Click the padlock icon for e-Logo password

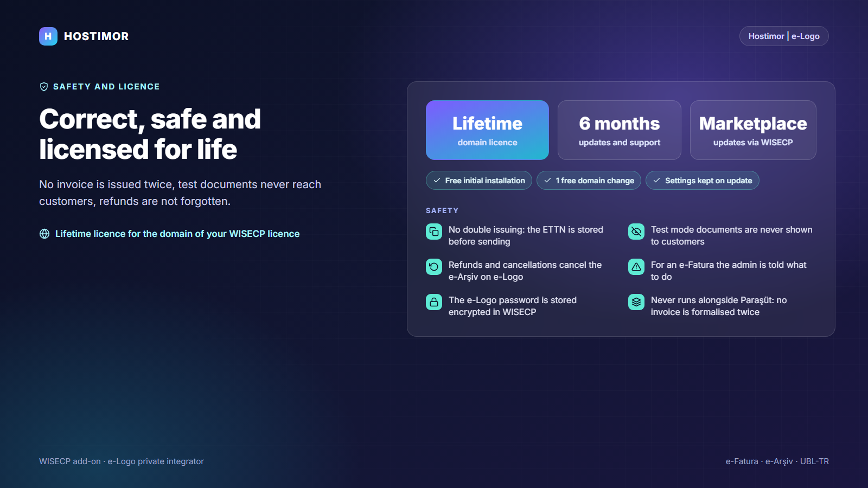[434, 302]
